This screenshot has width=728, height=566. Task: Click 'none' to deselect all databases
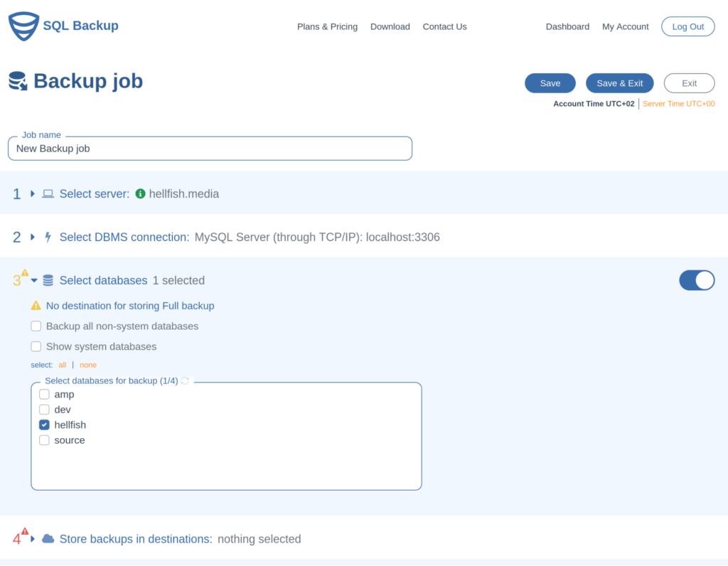(87, 364)
